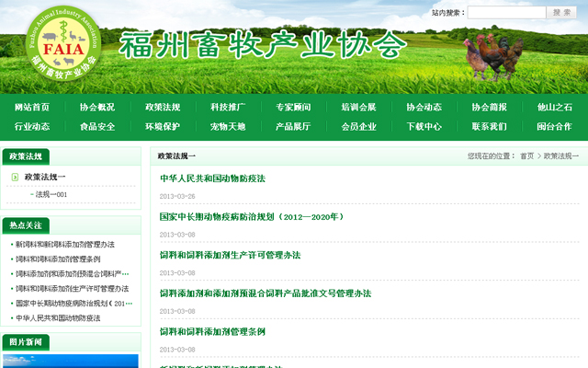588x368 pixels.
Task: Open the 科技推广 menu item
Action: pyautogui.click(x=228, y=108)
